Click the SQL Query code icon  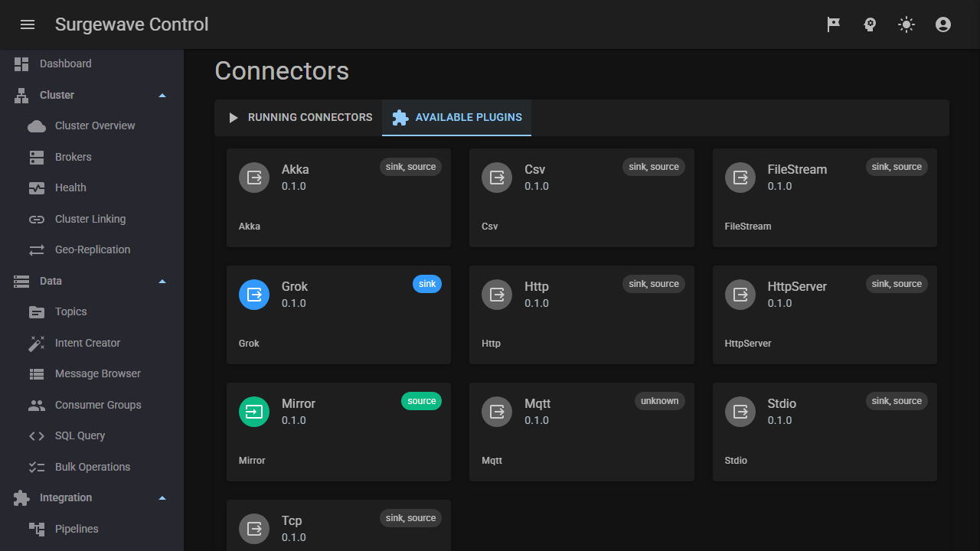[x=37, y=436]
